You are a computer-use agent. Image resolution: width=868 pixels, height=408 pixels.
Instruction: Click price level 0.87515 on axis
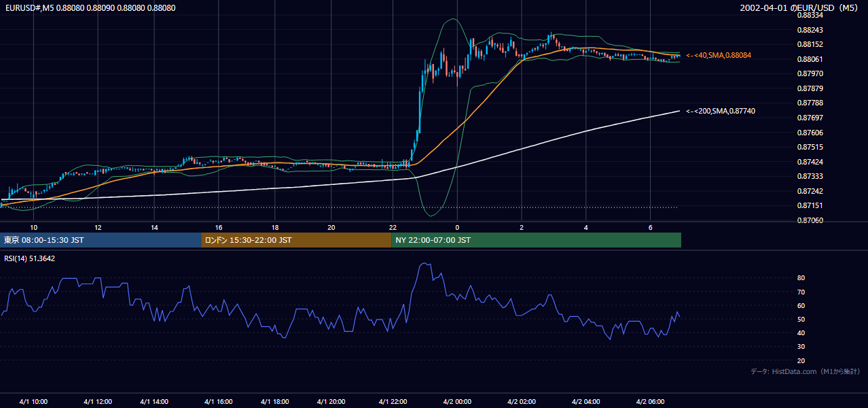point(810,147)
